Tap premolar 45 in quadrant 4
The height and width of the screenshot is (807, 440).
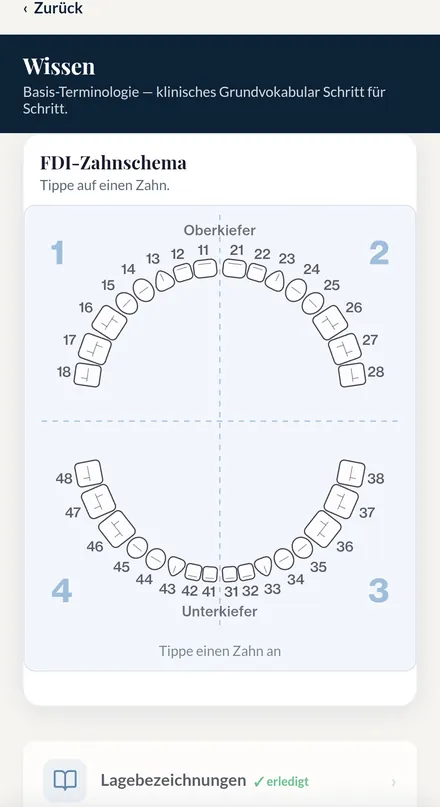click(137, 548)
